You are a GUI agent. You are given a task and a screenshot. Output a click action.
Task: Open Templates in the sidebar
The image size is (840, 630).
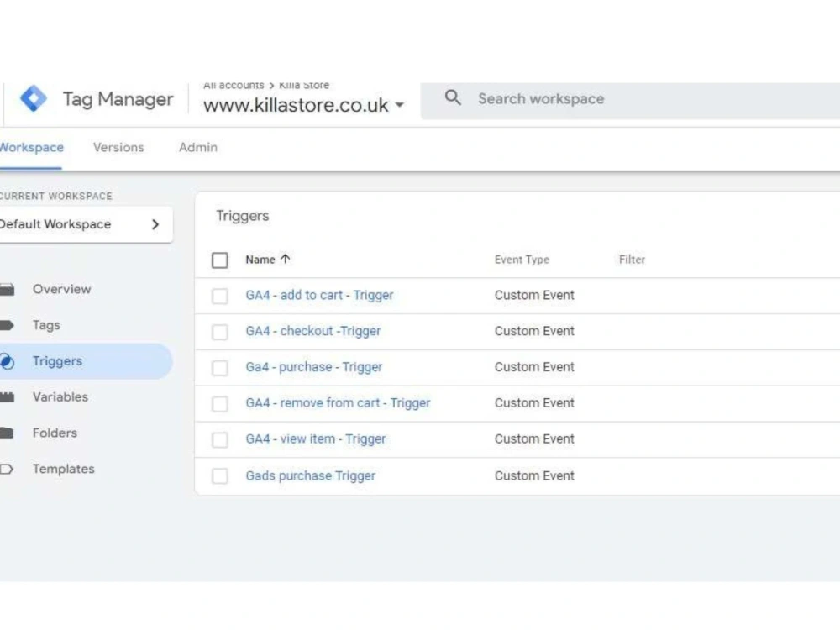pos(63,469)
